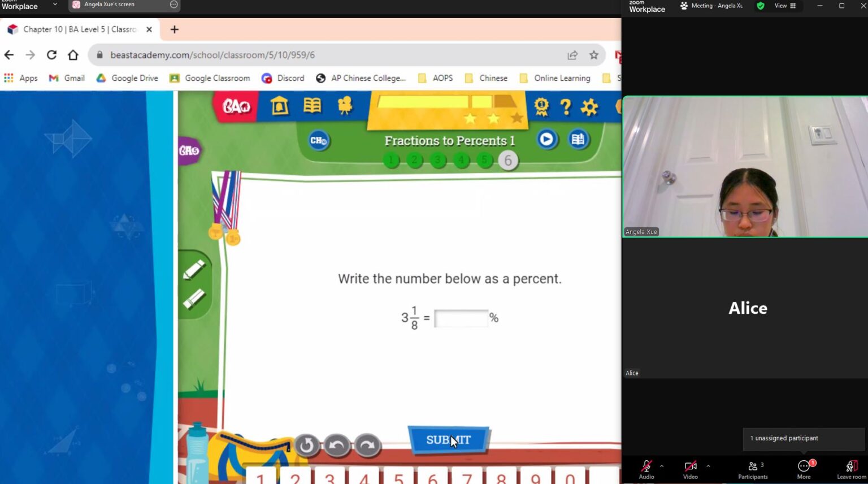Open the Zoom Participants panel

[753, 469]
